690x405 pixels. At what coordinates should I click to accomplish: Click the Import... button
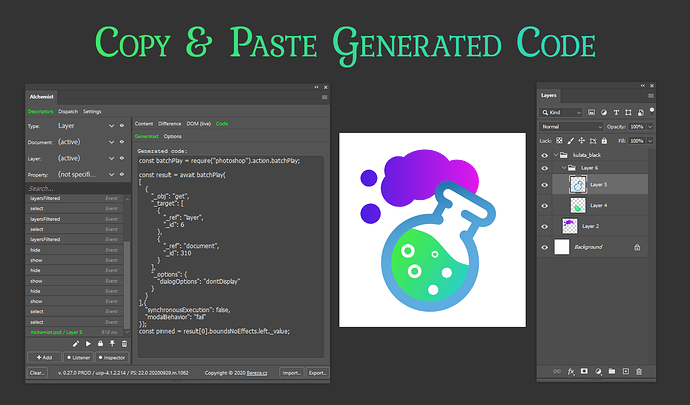pos(291,373)
